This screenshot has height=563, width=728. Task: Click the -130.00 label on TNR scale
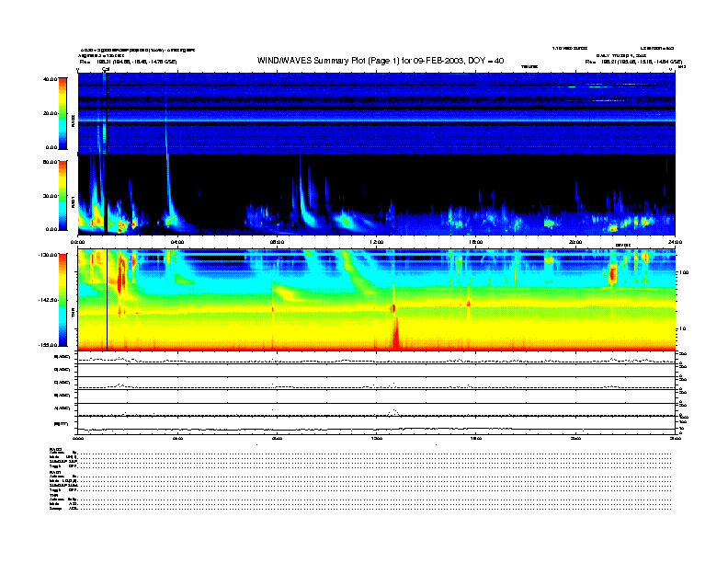(48, 255)
